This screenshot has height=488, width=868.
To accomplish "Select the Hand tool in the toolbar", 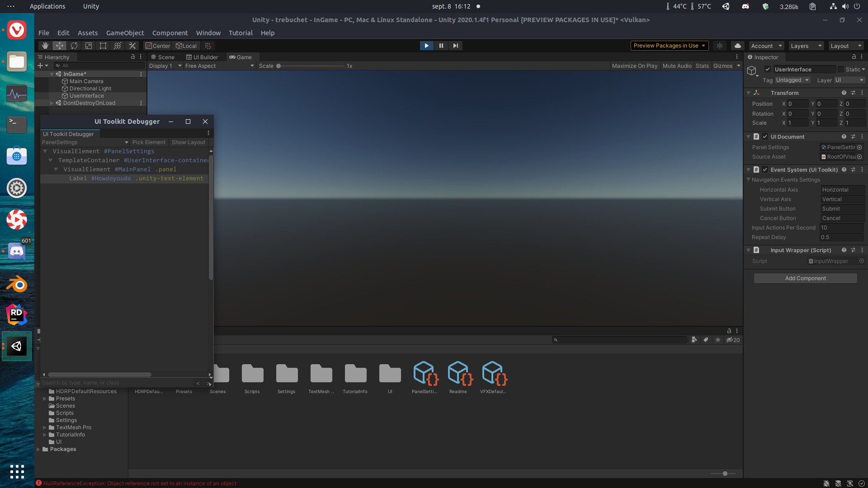I will 45,46.
